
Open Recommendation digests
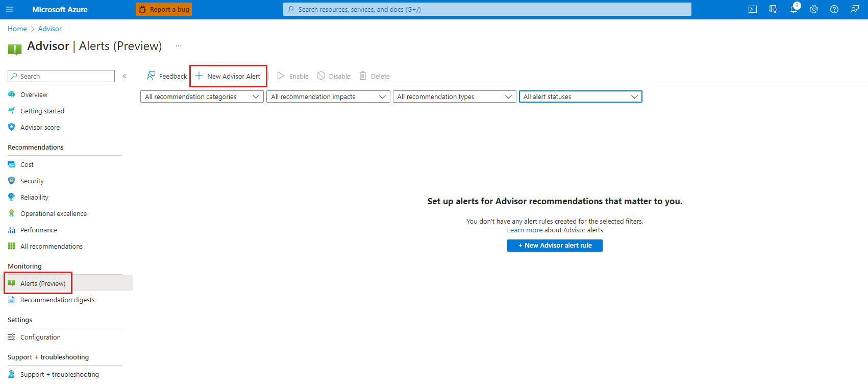click(x=58, y=300)
